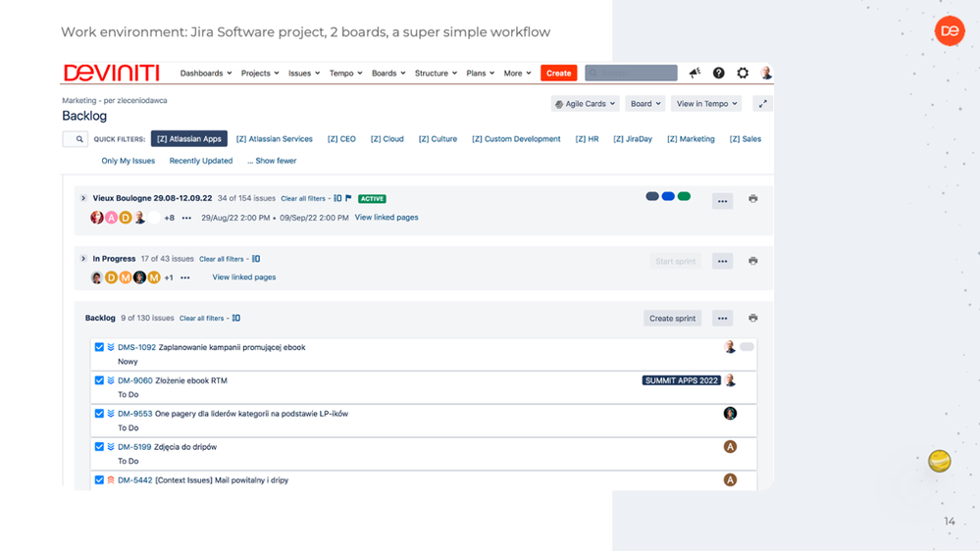The height and width of the screenshot is (551, 980).
Task: Click the assignee avatar on DMS-1092
Action: coord(730,347)
